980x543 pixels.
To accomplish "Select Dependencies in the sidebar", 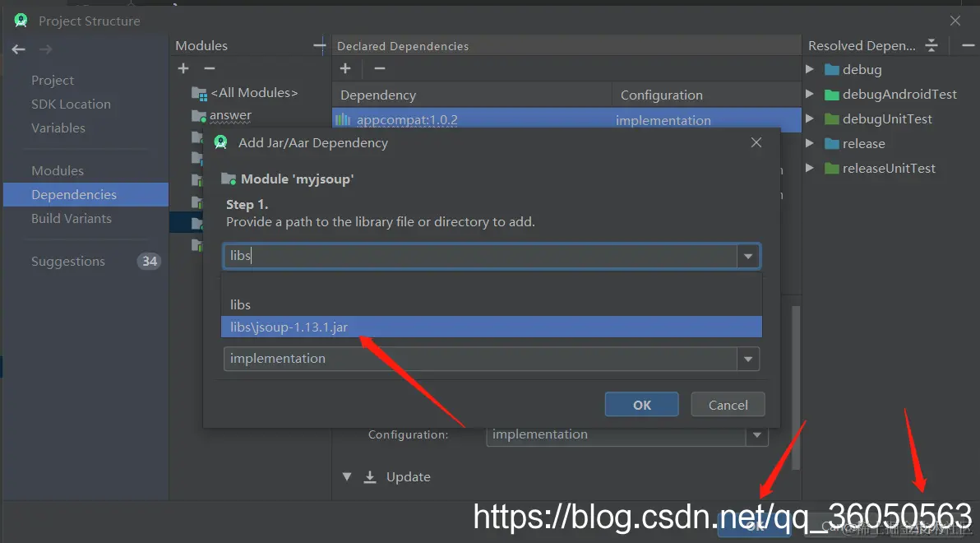I will pos(86,194).
